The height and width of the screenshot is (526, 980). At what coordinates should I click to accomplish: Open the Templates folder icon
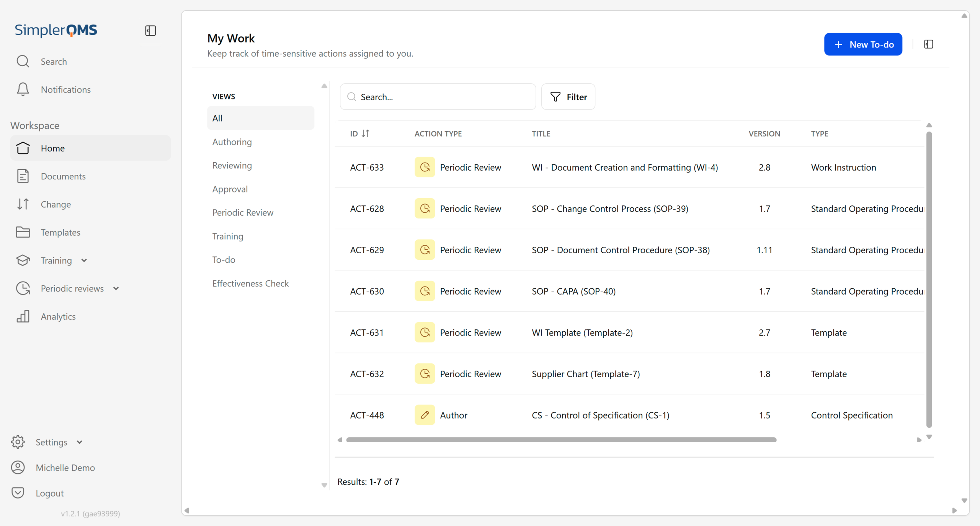[23, 232]
